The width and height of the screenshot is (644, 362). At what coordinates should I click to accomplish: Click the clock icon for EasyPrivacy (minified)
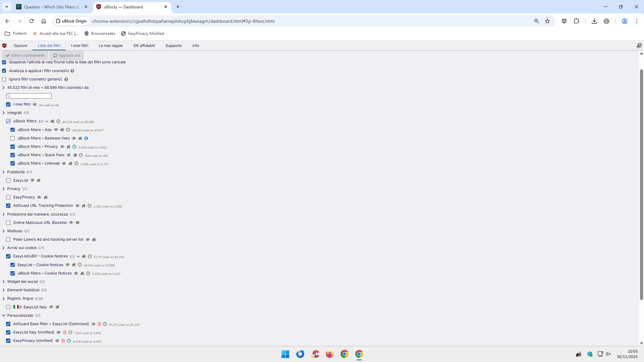pos(69,341)
